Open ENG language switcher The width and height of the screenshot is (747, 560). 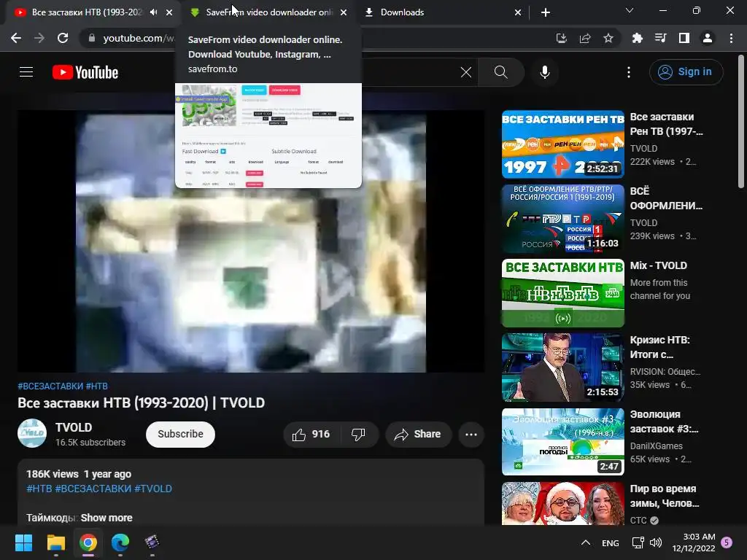point(611,542)
